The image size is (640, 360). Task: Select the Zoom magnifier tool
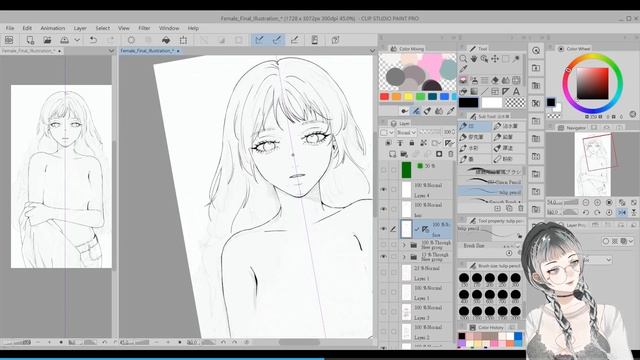(x=463, y=59)
